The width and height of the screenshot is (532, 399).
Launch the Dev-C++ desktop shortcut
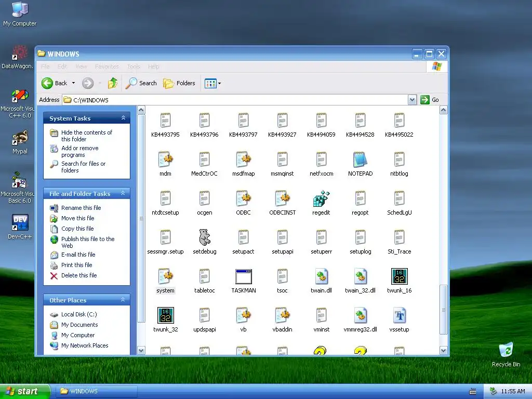click(20, 227)
